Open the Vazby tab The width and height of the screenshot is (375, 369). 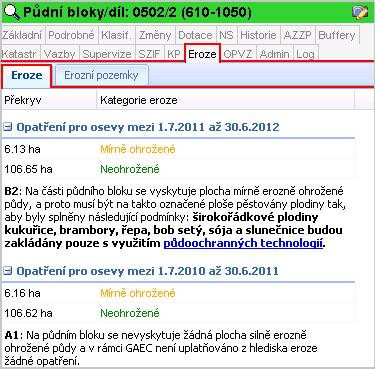60,54
